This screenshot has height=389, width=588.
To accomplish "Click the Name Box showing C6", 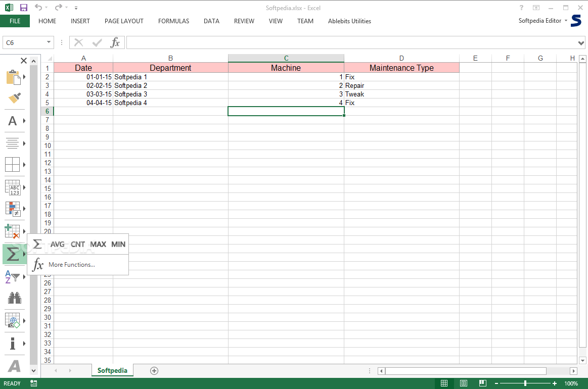I will point(24,42).
